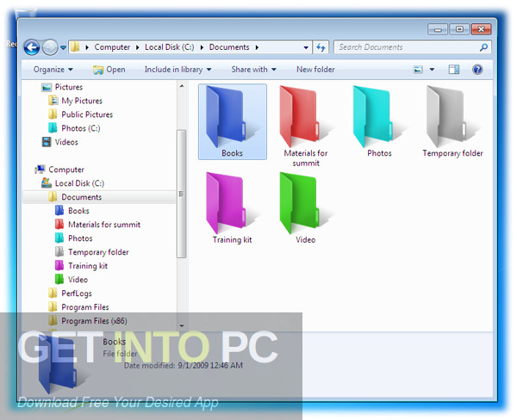
Task: Click the navigation pane scroll down arrow
Action: tap(182, 326)
